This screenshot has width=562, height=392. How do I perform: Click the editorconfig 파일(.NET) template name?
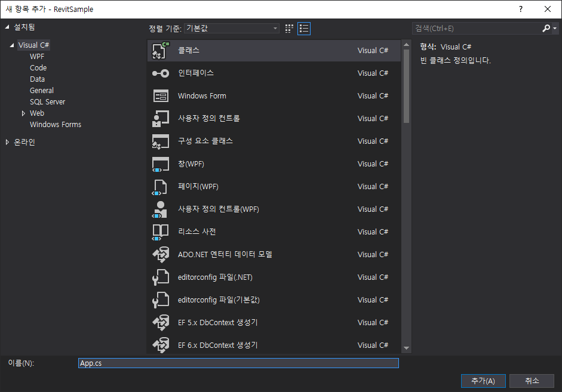coord(215,277)
